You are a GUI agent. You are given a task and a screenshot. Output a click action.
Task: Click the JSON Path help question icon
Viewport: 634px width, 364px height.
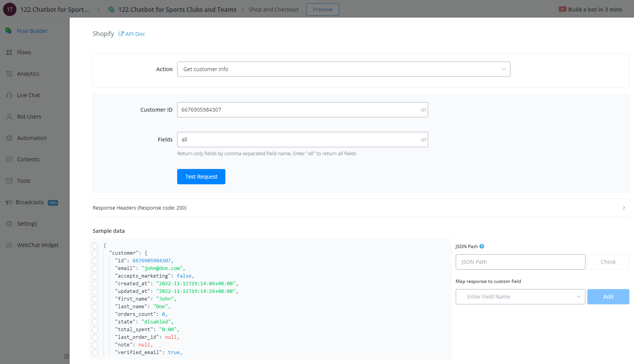[482, 246]
